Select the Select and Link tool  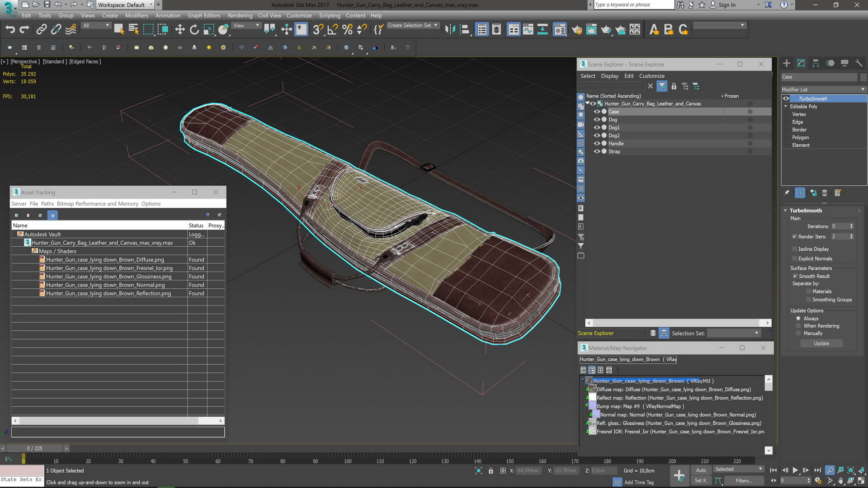click(x=42, y=30)
